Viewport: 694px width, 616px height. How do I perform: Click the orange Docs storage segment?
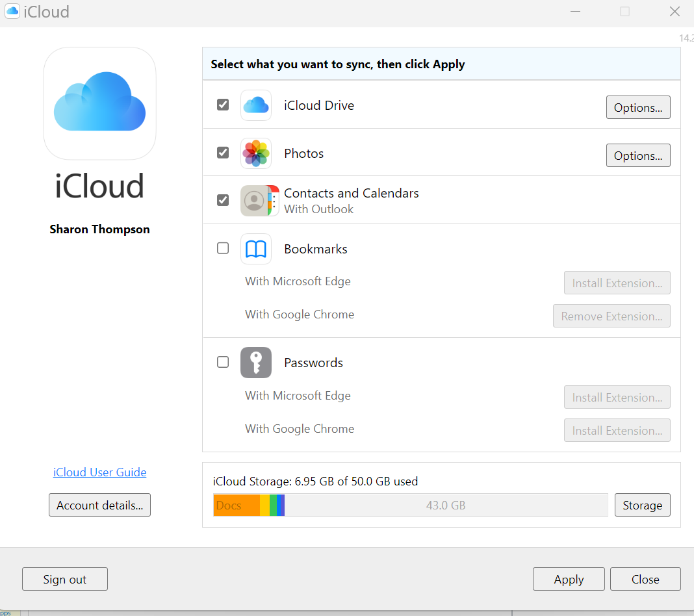click(237, 505)
